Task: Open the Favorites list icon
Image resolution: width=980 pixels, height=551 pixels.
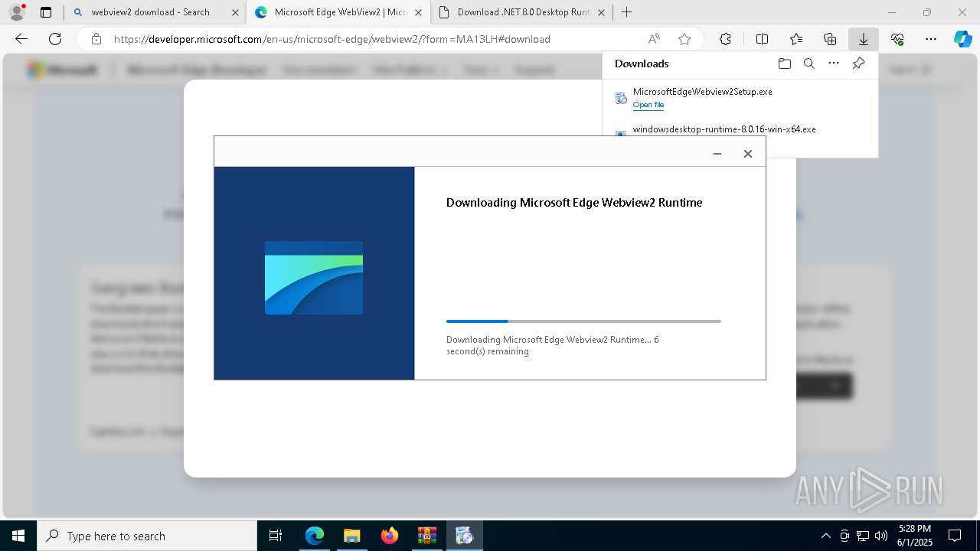Action: click(x=796, y=39)
